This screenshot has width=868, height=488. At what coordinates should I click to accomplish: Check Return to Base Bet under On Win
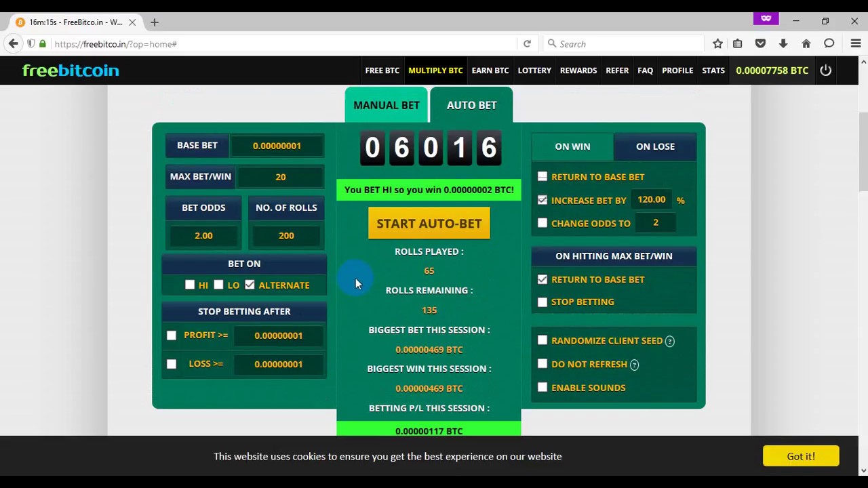(542, 177)
